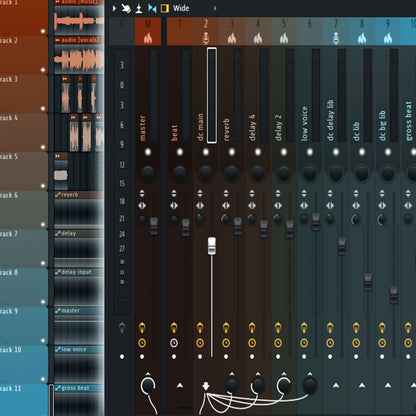The height and width of the screenshot is (416, 416).
Task: Toggle the blue waveform meter view icon
Action: (x=152, y=8)
